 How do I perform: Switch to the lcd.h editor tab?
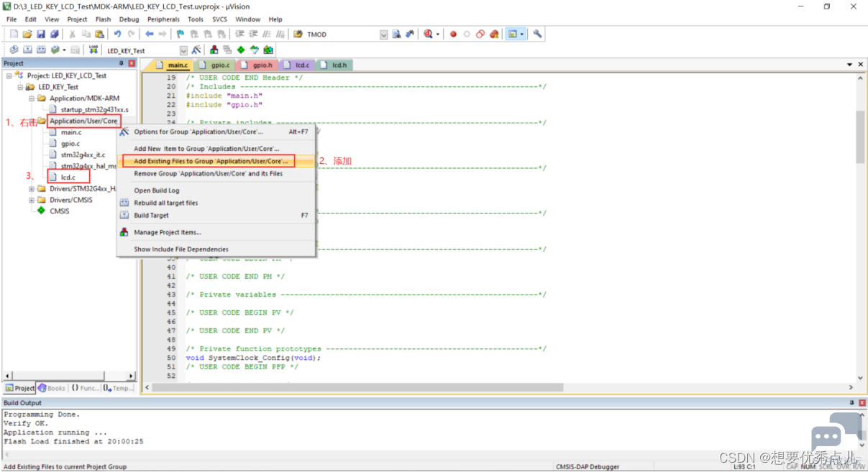334,65
